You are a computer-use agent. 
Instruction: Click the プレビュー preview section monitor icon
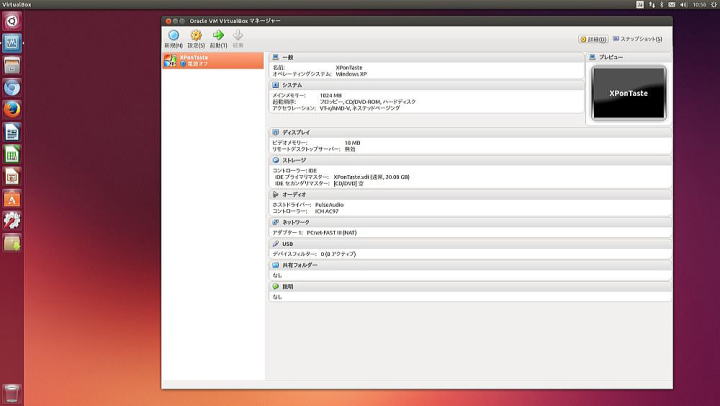592,57
